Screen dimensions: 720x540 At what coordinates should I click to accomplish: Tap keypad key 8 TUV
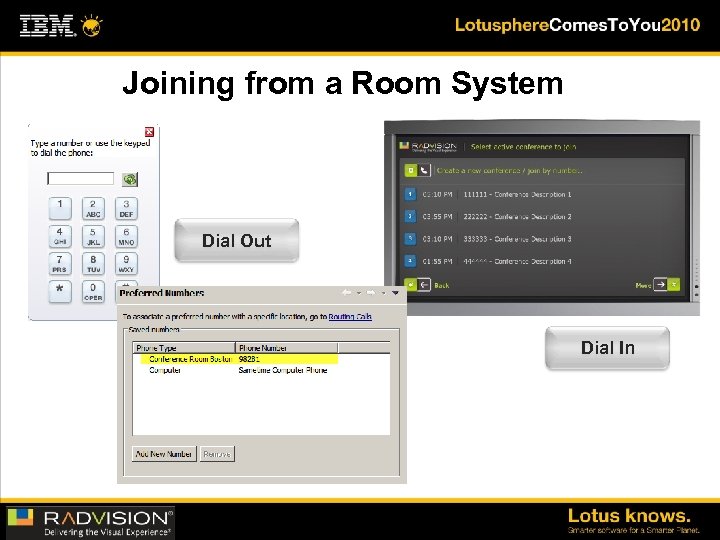click(93, 264)
